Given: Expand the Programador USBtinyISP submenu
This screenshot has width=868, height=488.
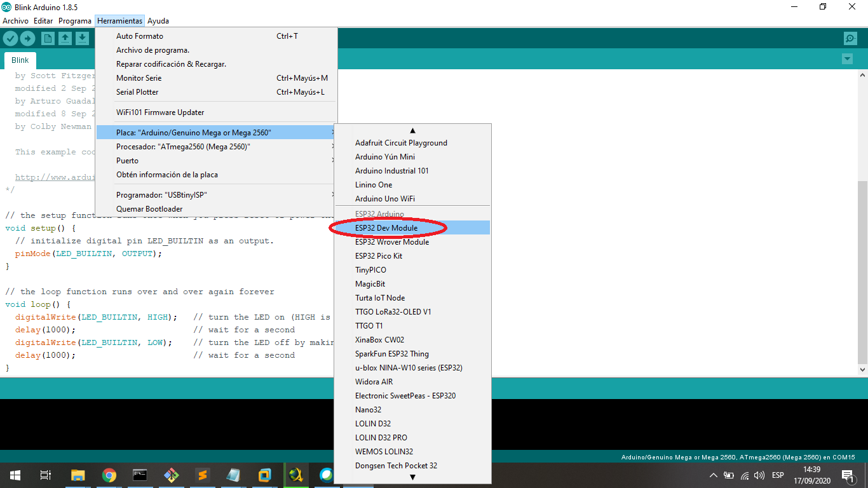Looking at the screenshot, I should [216, 195].
